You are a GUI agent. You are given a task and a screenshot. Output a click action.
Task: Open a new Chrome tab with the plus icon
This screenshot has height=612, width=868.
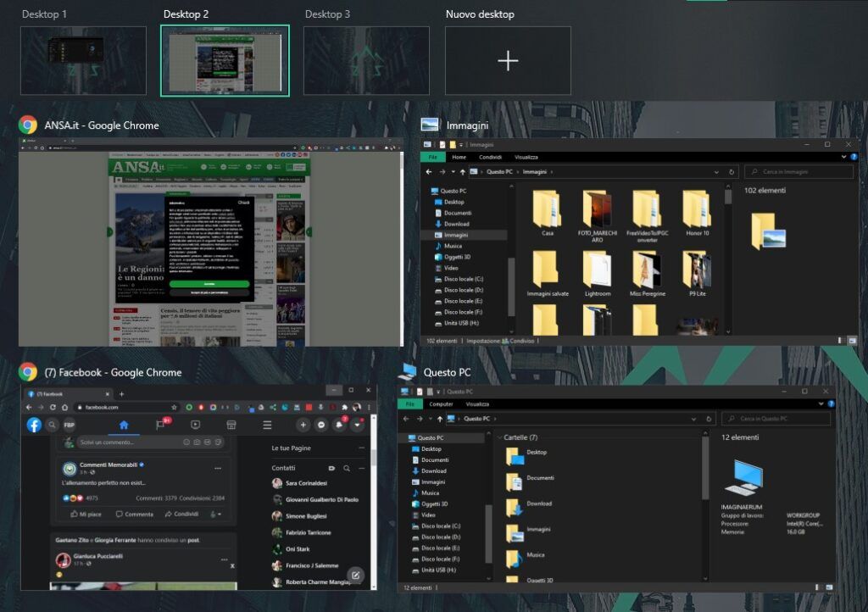121,394
